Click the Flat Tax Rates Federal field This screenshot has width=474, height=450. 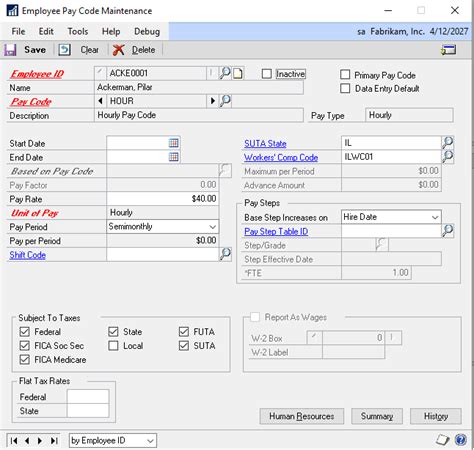coord(88,397)
